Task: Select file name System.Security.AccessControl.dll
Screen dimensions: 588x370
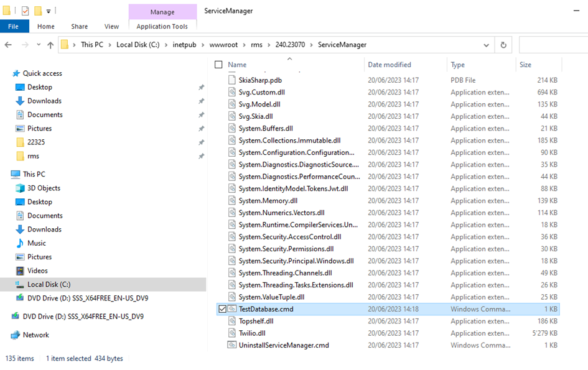Action: 290,237
